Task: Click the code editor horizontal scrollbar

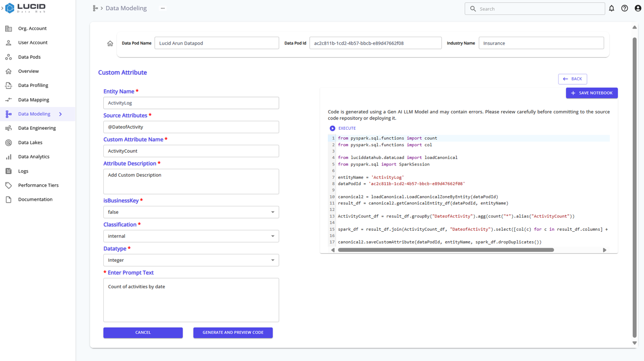Action: click(446, 250)
